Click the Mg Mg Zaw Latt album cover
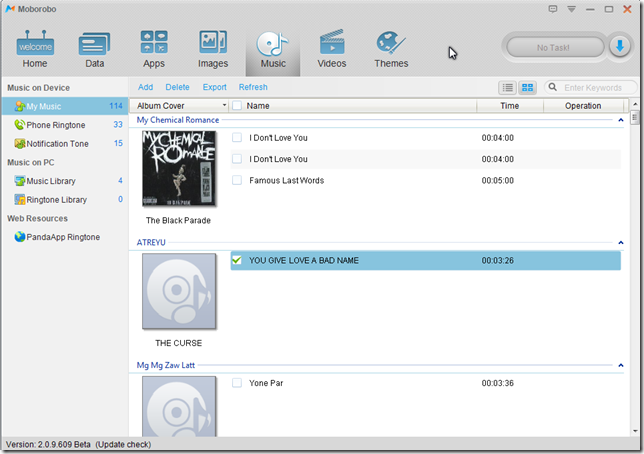 [x=179, y=406]
